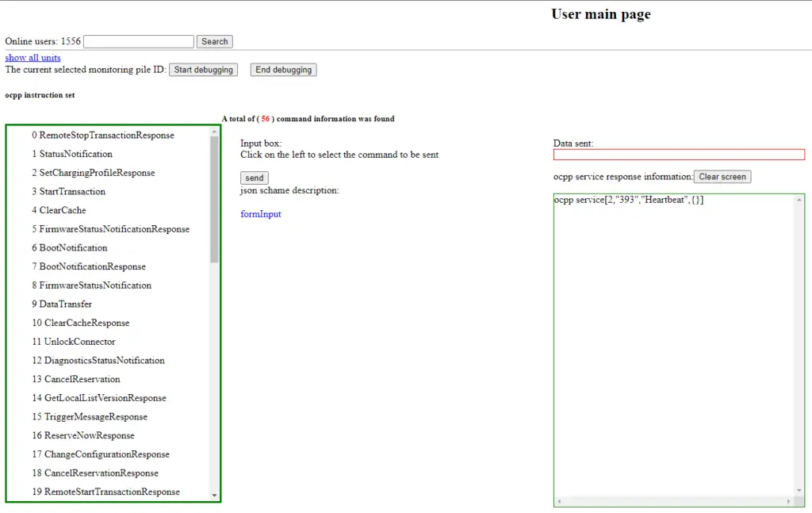Select 7 BootNotificationResponse command

pos(89,266)
